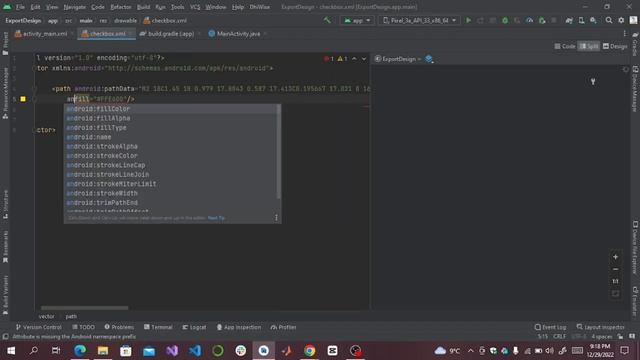The width and height of the screenshot is (640, 360).
Task: Click the Make Project hammer icon
Action: click(327, 20)
